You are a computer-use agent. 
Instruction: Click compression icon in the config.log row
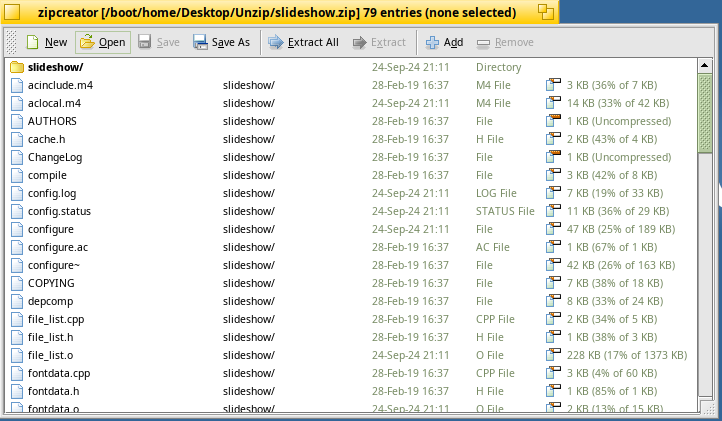tap(553, 193)
